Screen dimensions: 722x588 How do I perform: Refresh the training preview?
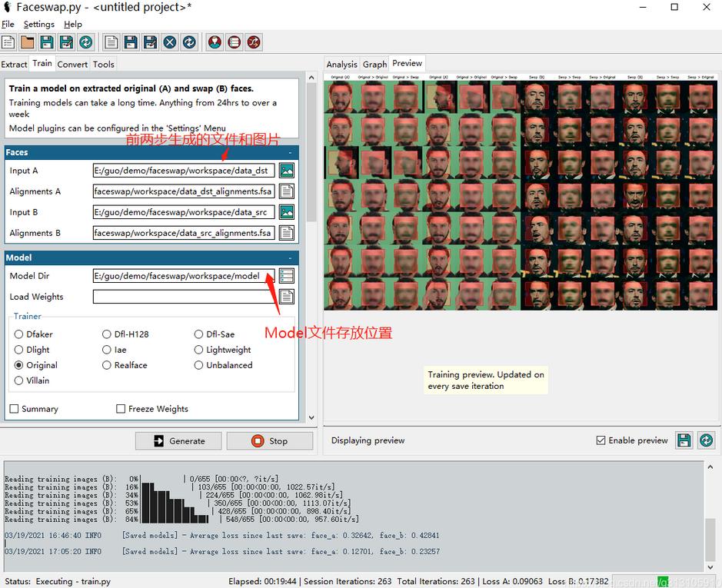[x=706, y=440]
